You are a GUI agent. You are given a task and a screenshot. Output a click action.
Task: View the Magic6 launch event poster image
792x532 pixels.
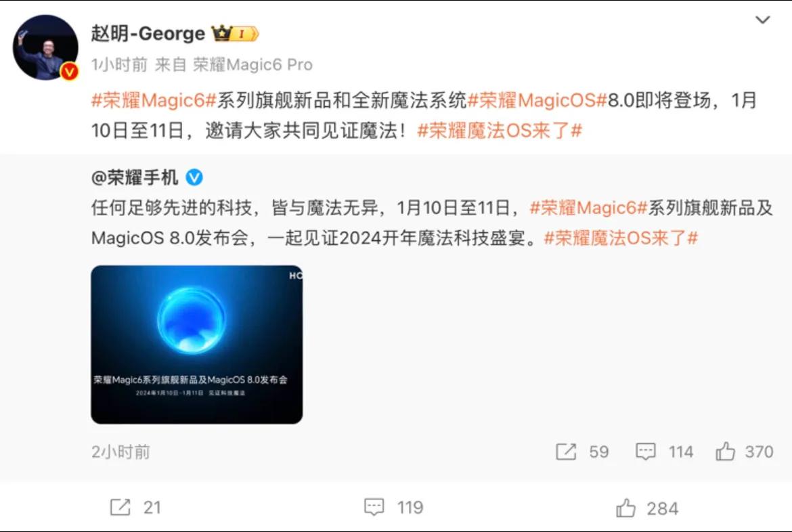(196, 345)
